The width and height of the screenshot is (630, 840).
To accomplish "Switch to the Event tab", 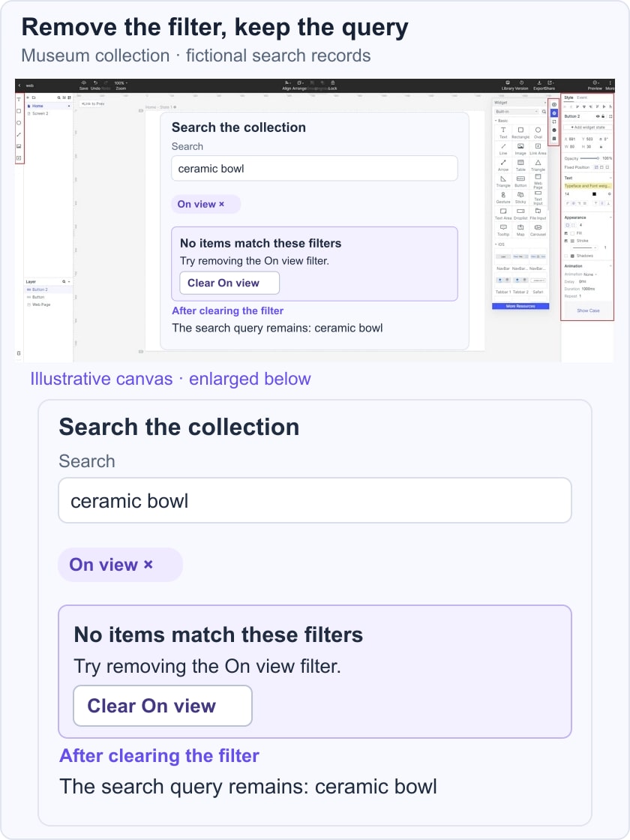I will coord(582,97).
